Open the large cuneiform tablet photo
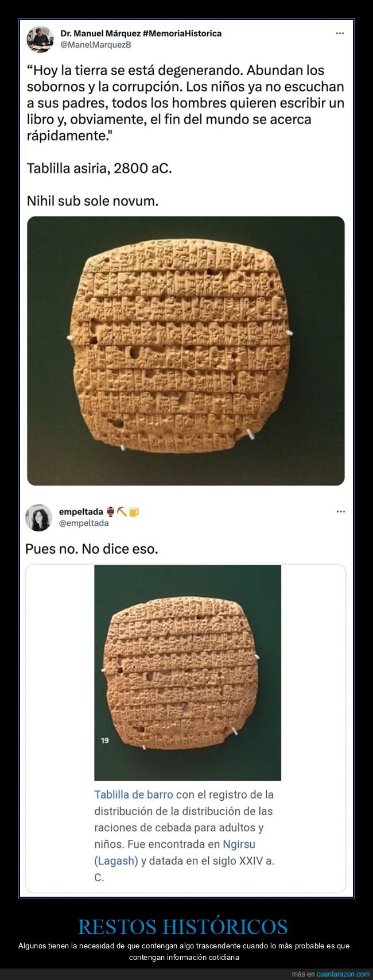Image resolution: width=373 pixels, height=980 pixels. tap(186, 351)
